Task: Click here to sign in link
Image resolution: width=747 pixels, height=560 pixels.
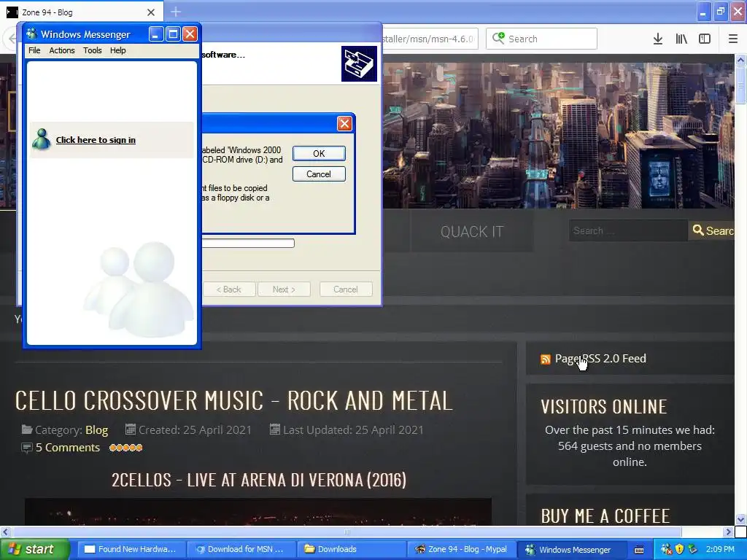Action: click(96, 140)
